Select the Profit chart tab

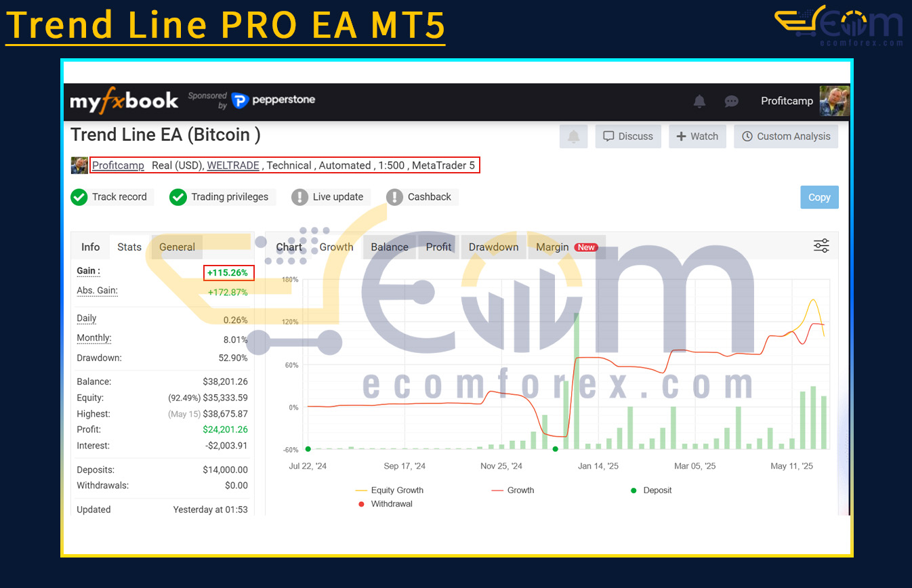click(438, 247)
